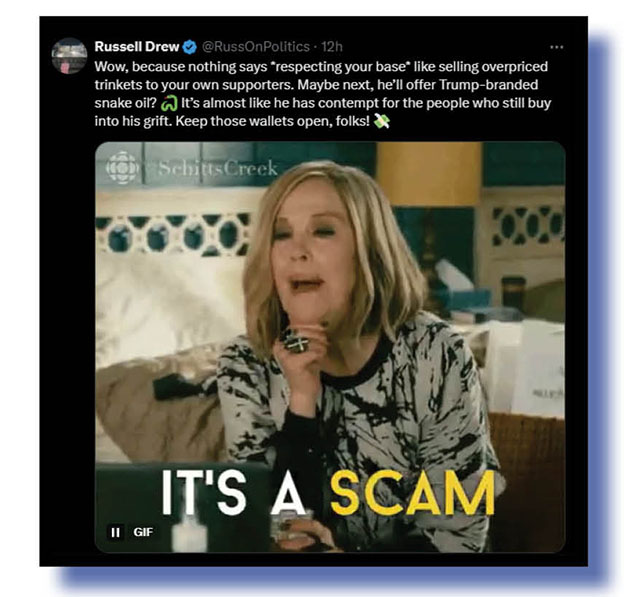
Task: Open the three-dot more options menu
Action: click(x=556, y=47)
